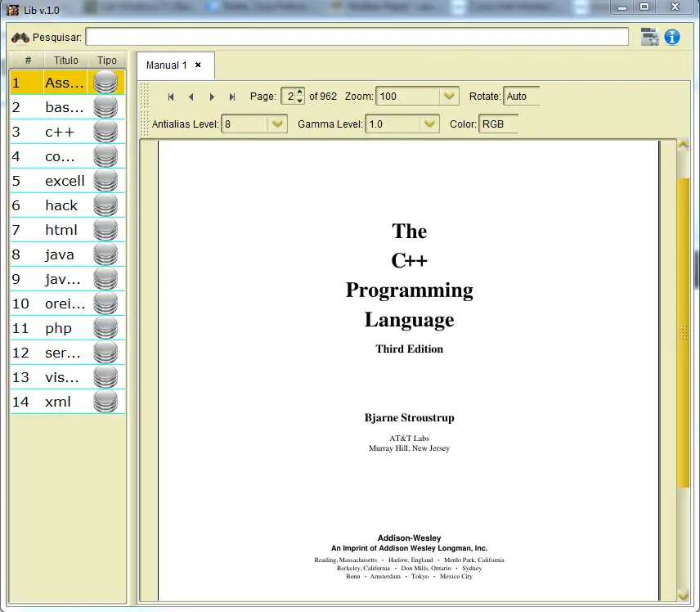
Task: Click database icon in xml row
Action: tap(105, 402)
